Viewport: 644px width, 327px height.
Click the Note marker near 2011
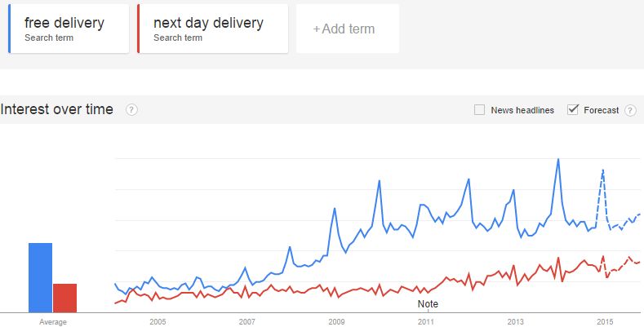pyautogui.click(x=428, y=304)
